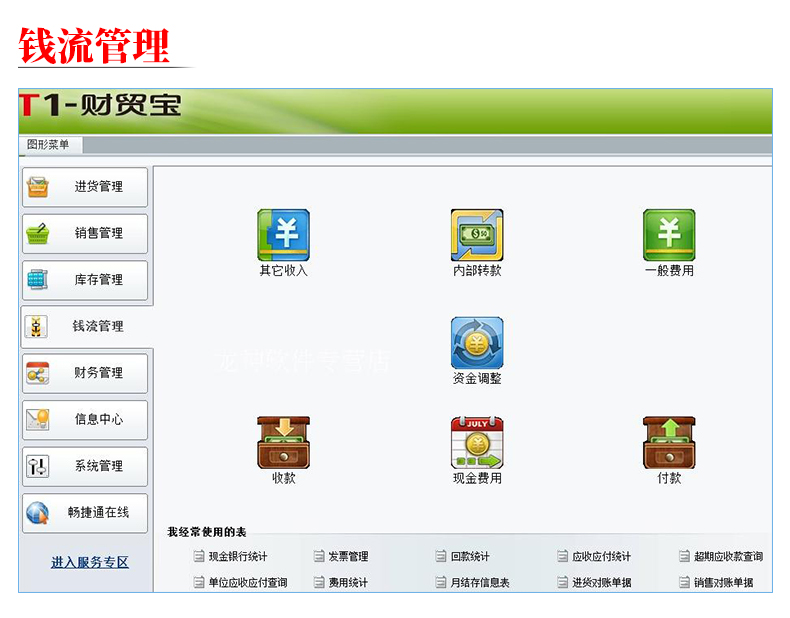Image resolution: width=790 pixels, height=618 pixels.
Task: Click the list icon beside 进货对账单据
Action: pos(563,582)
